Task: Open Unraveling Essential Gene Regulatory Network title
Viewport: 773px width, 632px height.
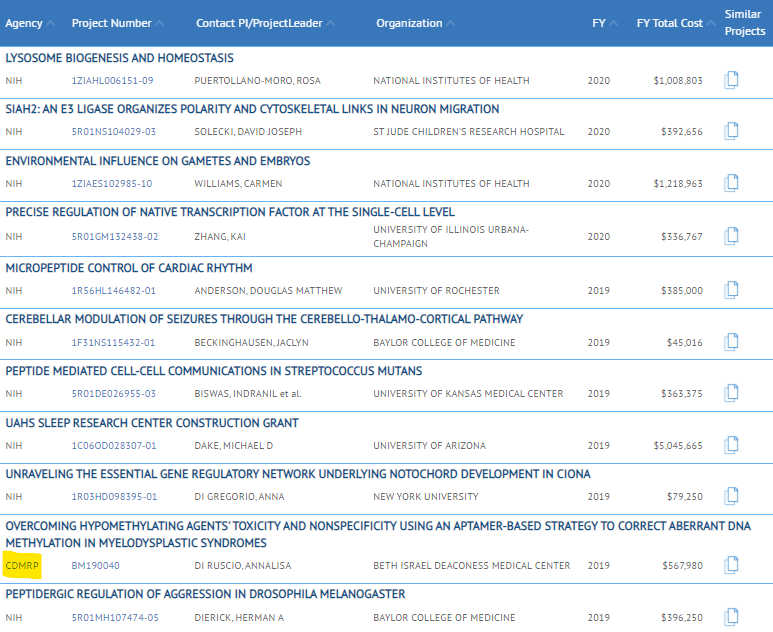Action: (x=298, y=474)
